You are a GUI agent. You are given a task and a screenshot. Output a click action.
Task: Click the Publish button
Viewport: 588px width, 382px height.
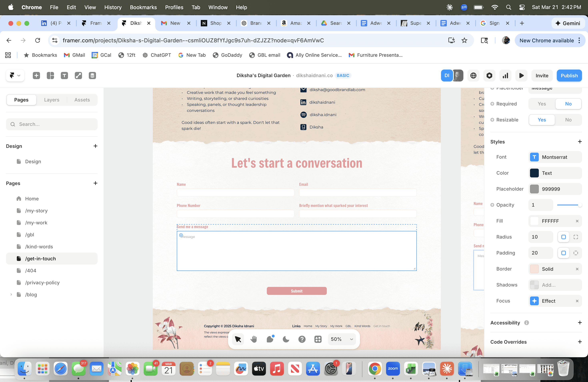coord(569,76)
